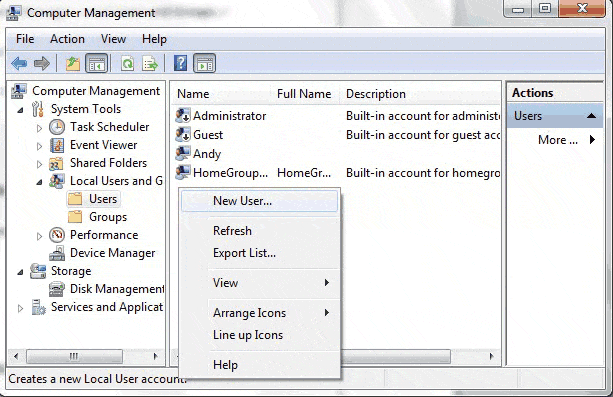The image size is (613, 397).
Task: Click the Computer Management title bar icon
Action: (13, 13)
